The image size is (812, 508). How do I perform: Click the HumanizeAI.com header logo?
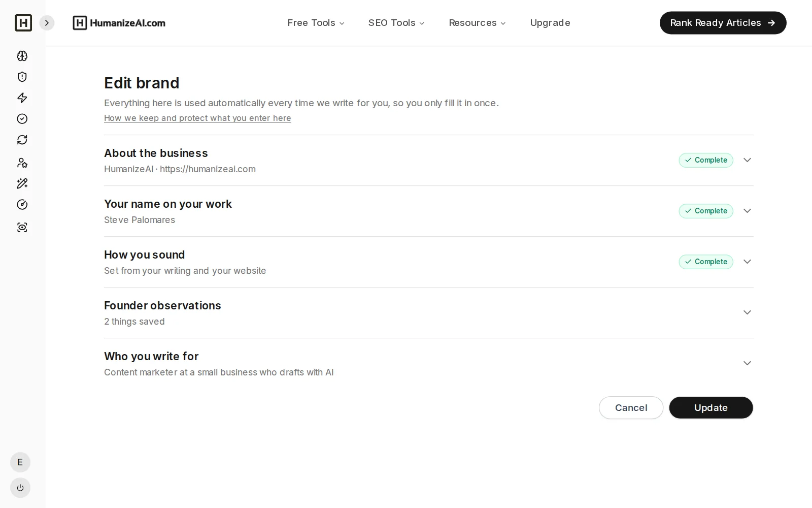119,23
